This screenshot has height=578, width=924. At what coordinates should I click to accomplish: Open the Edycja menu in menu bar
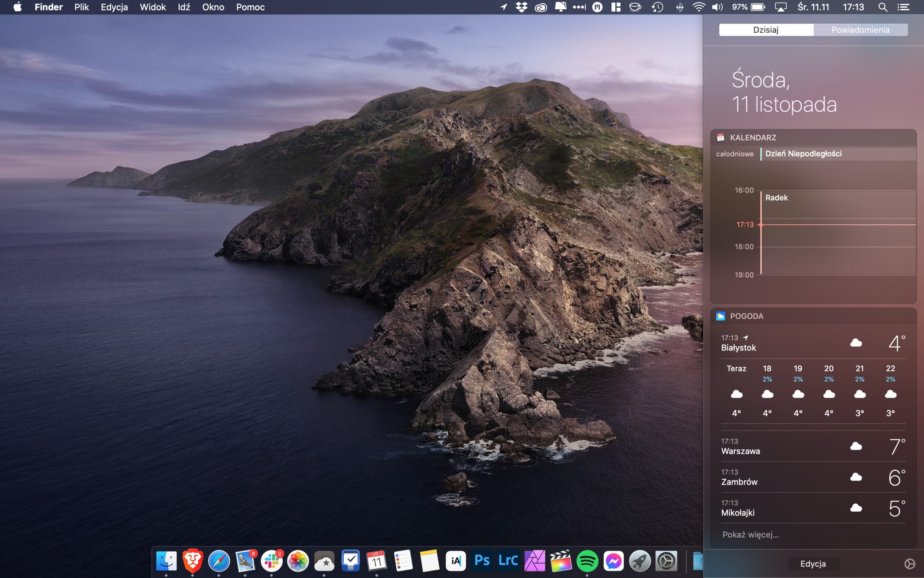pyautogui.click(x=114, y=7)
